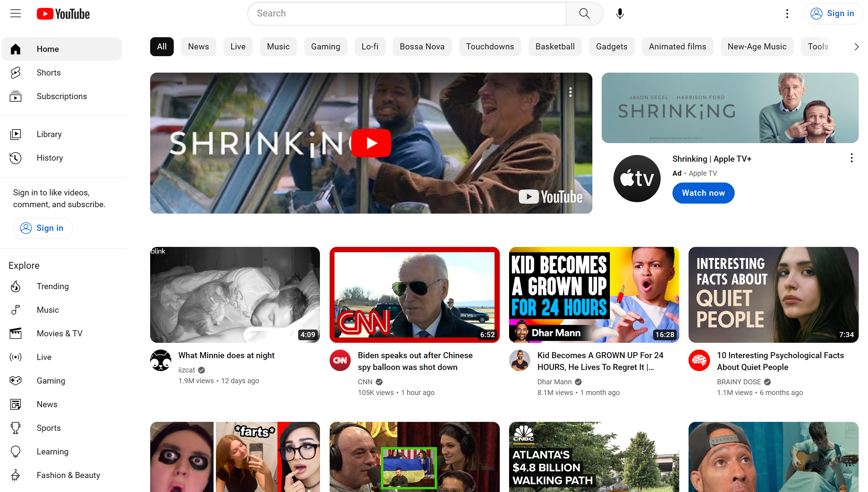This screenshot has height=492, width=868.
Task: Open iizcat channel avatar
Action: tap(161, 360)
